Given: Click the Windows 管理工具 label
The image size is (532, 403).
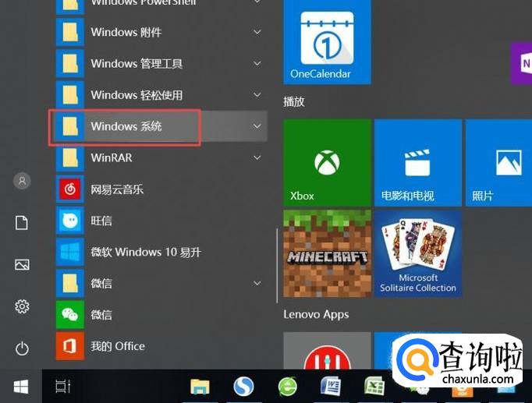Looking at the screenshot, I should pos(137,63).
